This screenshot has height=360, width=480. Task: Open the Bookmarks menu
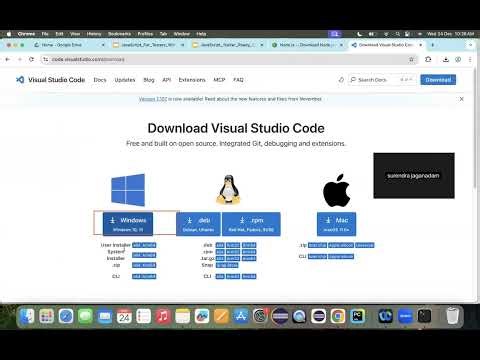[119, 34]
